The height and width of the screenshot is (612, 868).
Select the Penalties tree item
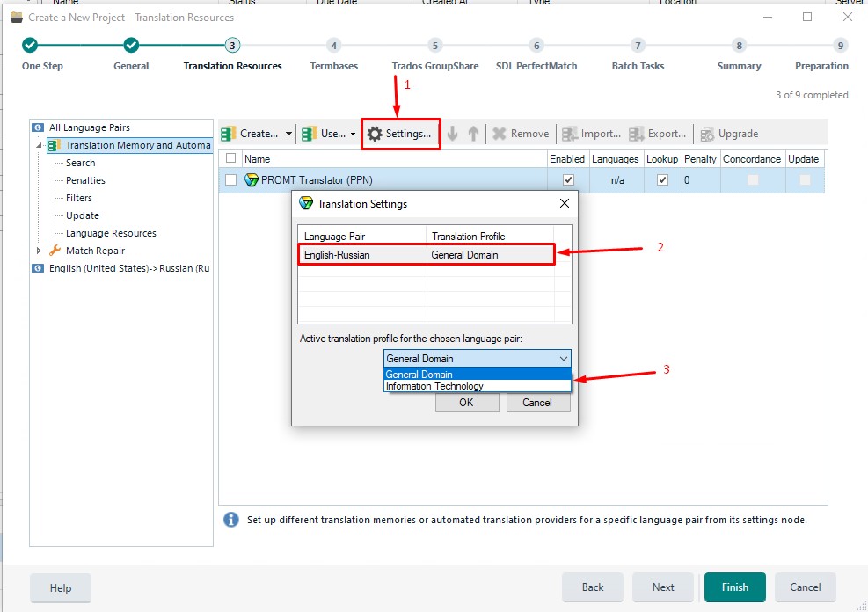86,180
